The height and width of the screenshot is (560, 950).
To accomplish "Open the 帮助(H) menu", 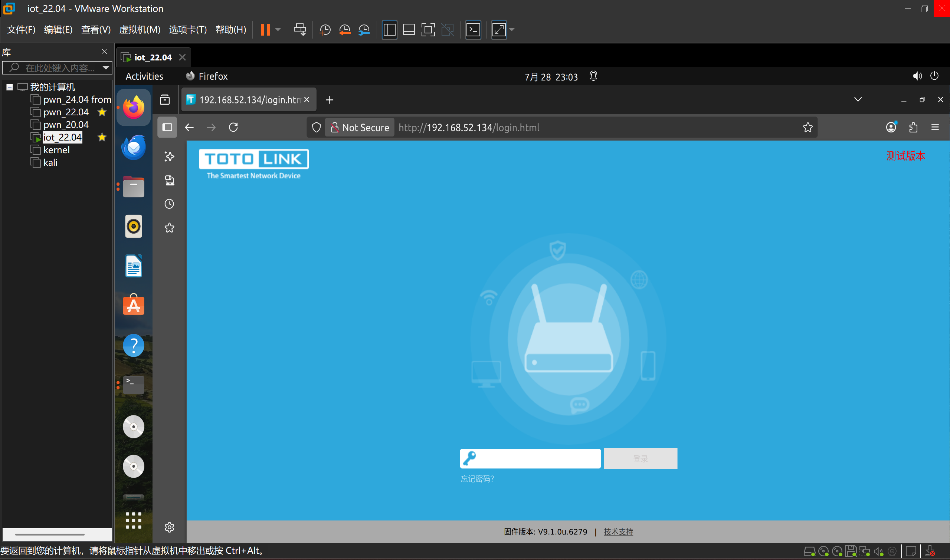I will click(231, 29).
